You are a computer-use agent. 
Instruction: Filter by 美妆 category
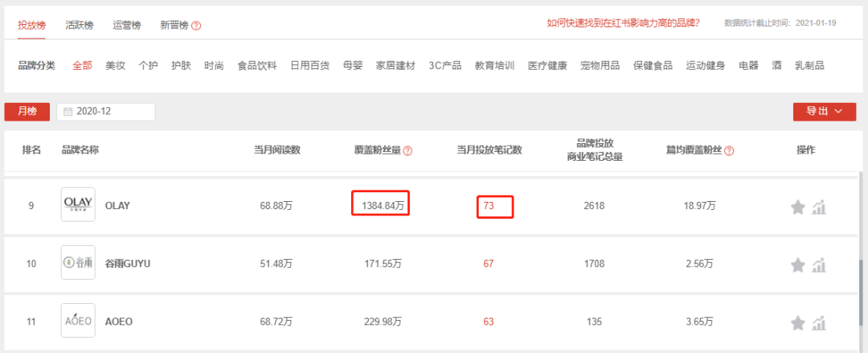[115, 66]
